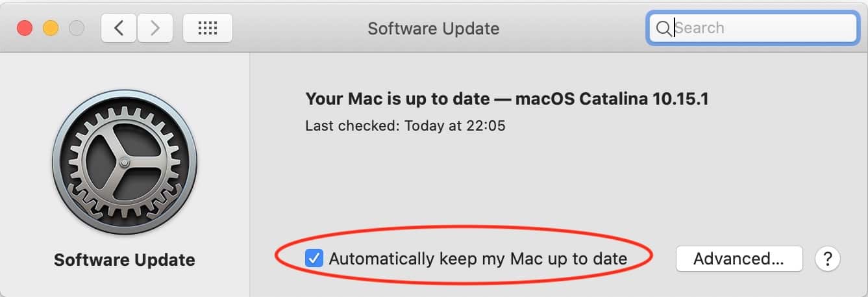Close the Software Update window
The height and width of the screenshot is (297, 868).
click(x=25, y=28)
